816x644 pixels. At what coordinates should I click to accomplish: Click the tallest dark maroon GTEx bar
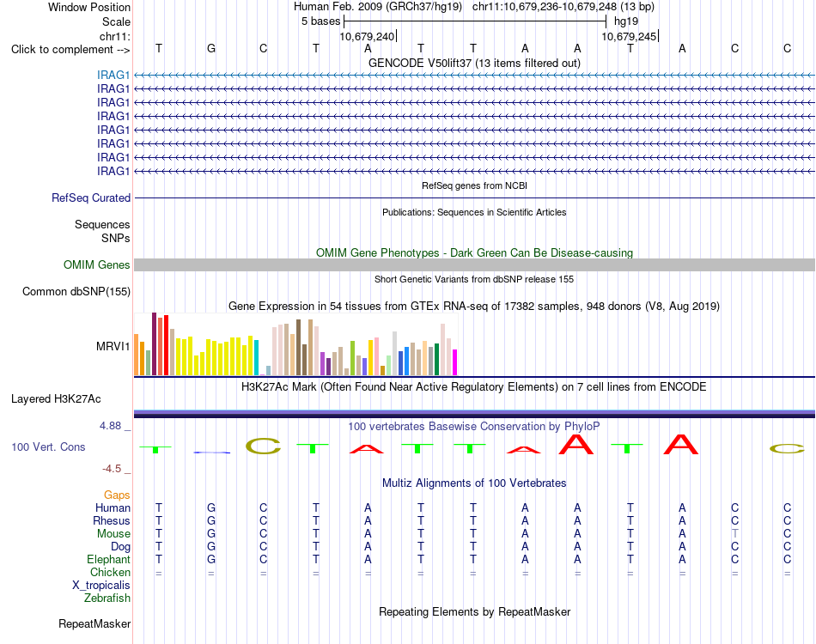154,343
